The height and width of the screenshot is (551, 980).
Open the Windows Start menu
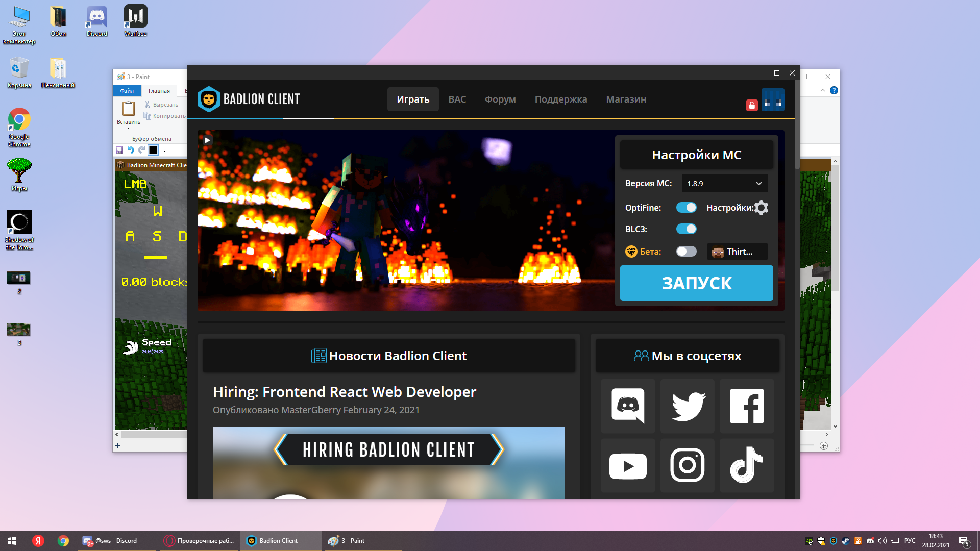[12, 541]
